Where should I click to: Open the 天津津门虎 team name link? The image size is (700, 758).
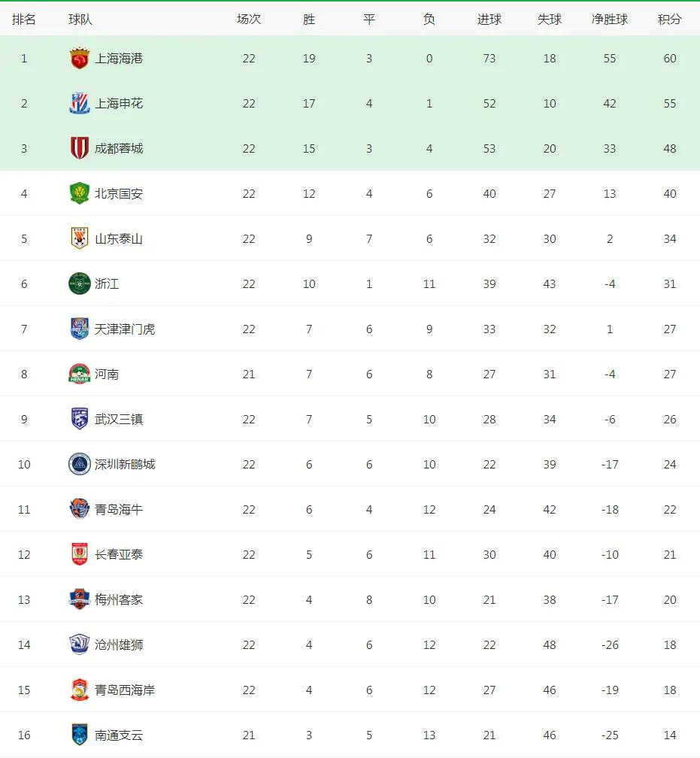(x=125, y=329)
